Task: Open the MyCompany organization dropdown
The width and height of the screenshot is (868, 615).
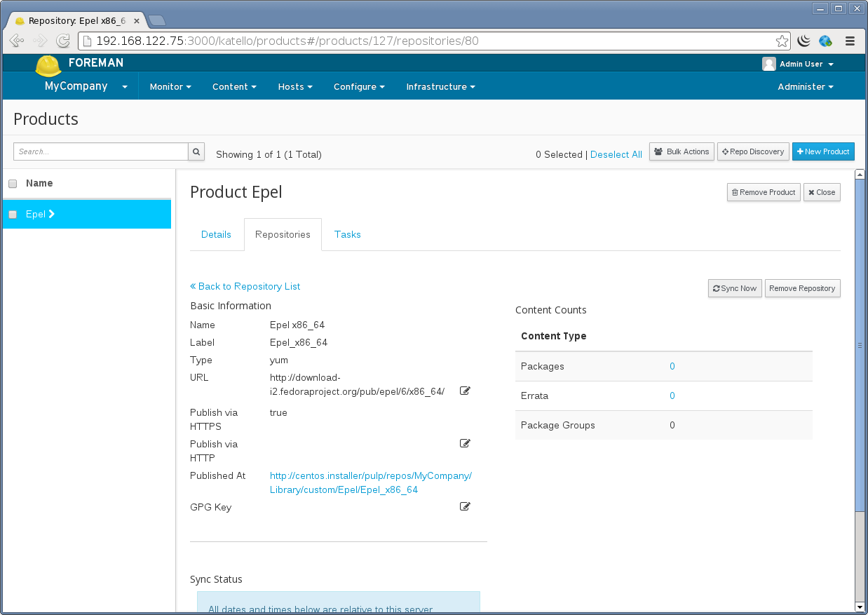Action: point(86,86)
